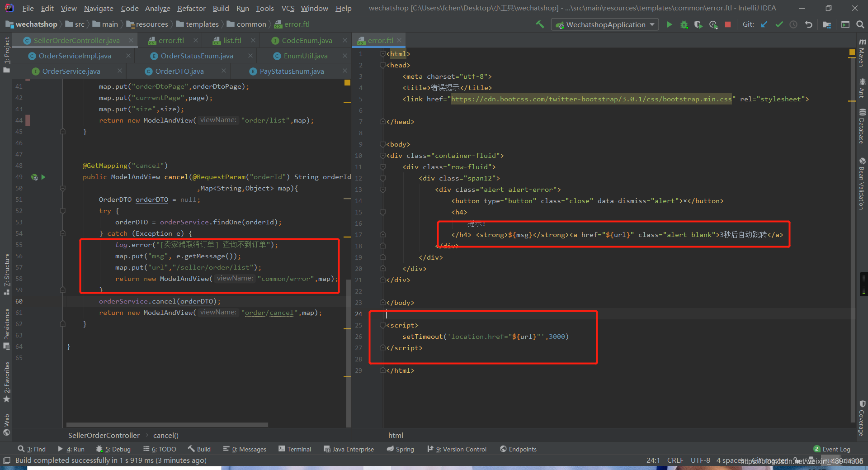This screenshot has width=868, height=470.
Task: Close the right-pane error.ftl tab
Action: click(x=399, y=40)
